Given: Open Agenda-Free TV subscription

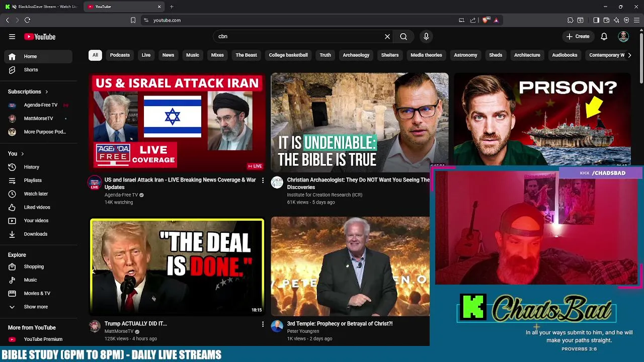Looking at the screenshot, I should [38, 105].
